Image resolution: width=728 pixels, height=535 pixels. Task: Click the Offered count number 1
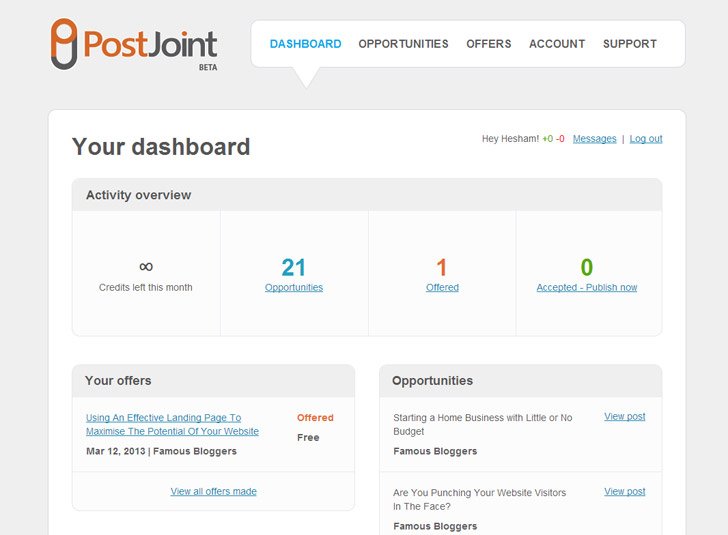coord(442,268)
